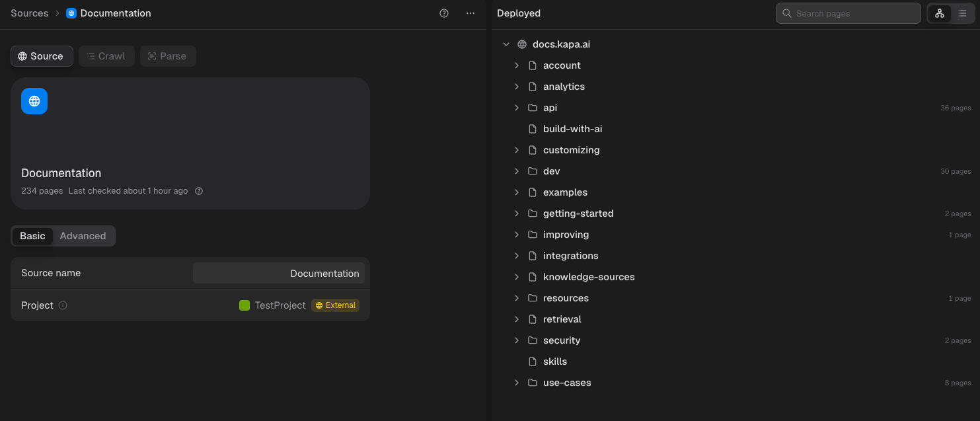Click the info icon next to Last checked
Screen dimensions: 980x421
coord(199,191)
